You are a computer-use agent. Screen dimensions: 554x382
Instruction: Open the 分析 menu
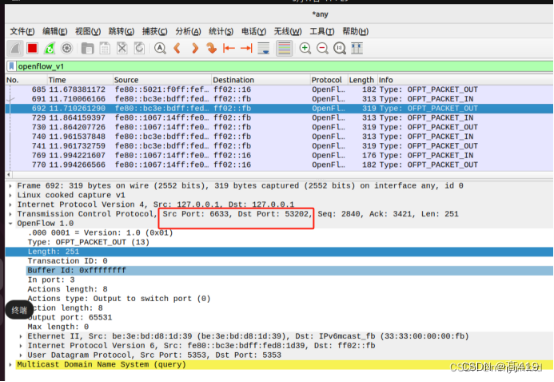[188, 31]
